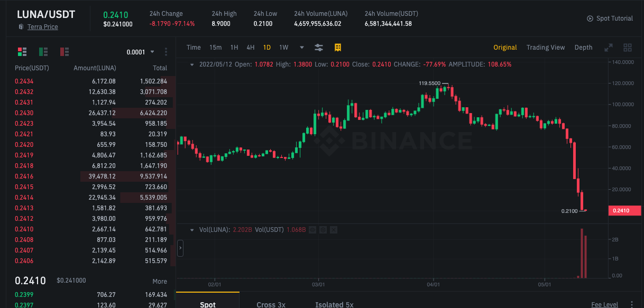Select 15m interval
Viewport: 644px width, 308px height.
click(x=215, y=48)
